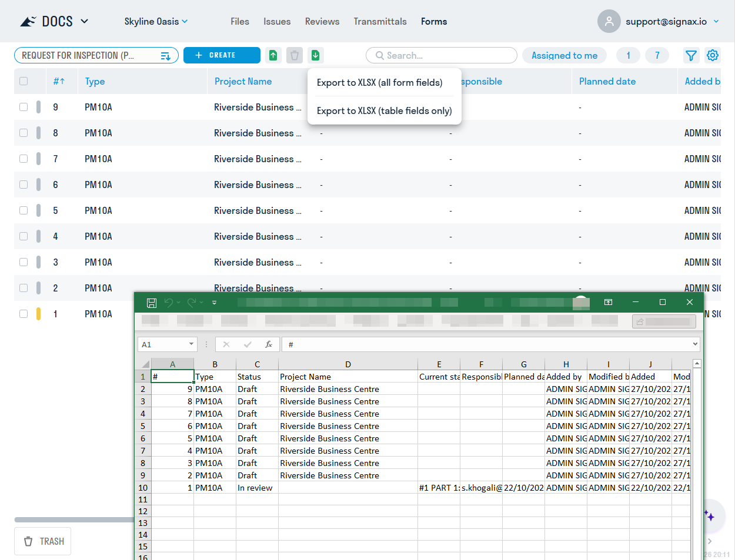Click the sort icon in the form type selector
This screenshot has width=735, height=560.
click(x=166, y=56)
